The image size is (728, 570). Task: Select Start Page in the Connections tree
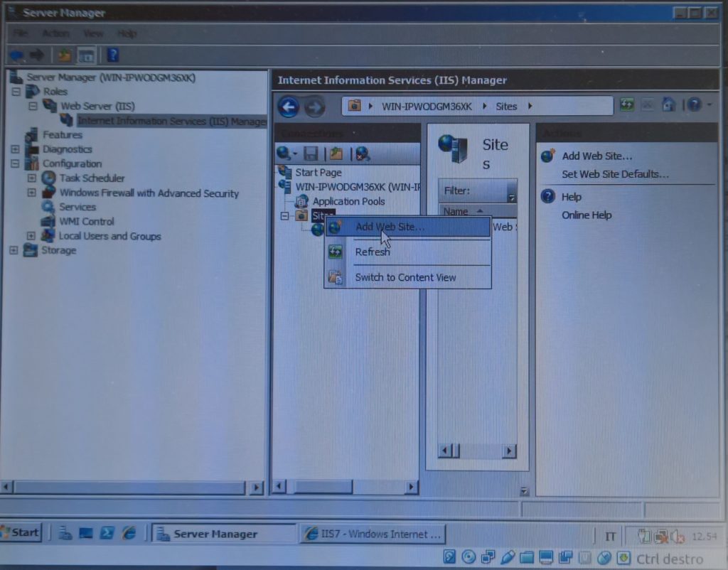[x=318, y=173]
